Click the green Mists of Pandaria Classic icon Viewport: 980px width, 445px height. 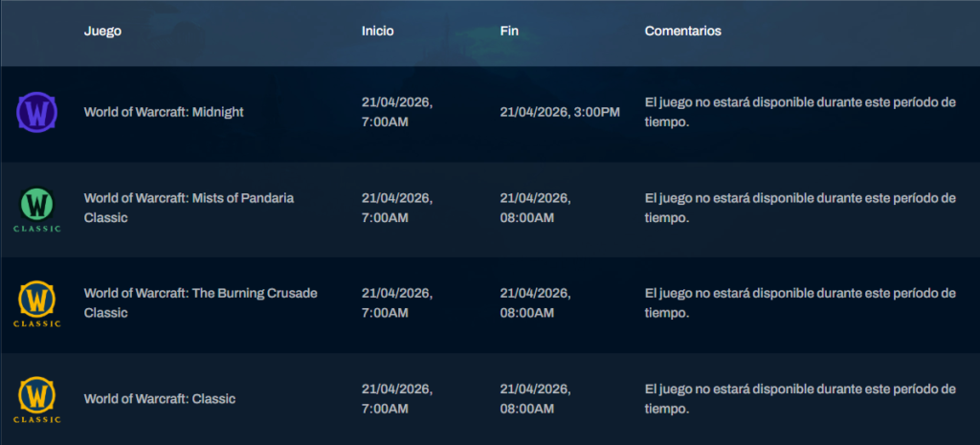tap(37, 205)
